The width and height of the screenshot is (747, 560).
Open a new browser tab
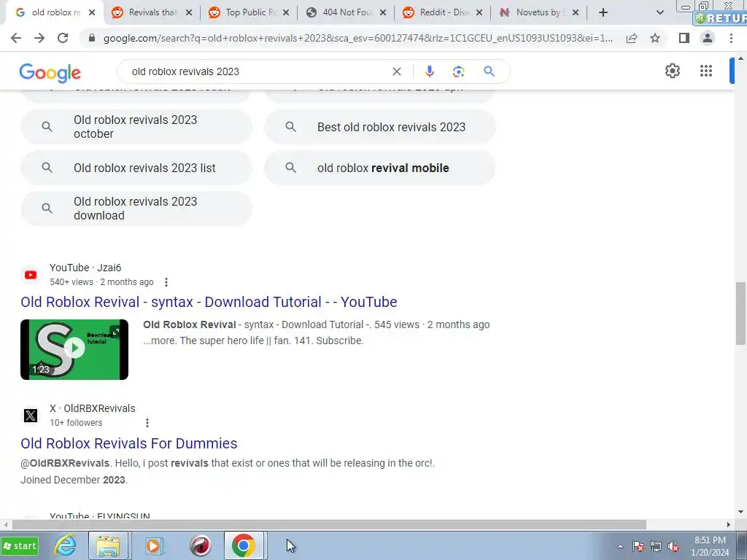(603, 12)
